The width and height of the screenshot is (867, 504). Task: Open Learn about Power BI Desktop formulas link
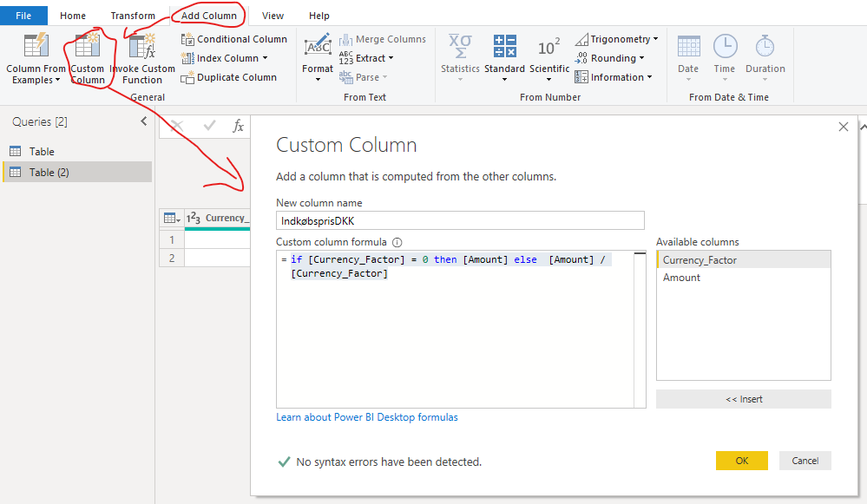pos(367,417)
